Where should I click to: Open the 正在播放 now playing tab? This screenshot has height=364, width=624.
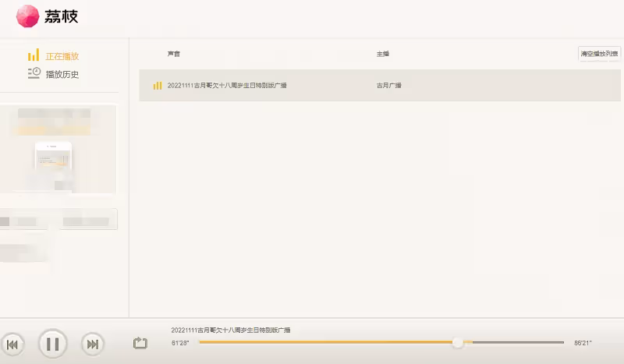pyautogui.click(x=62, y=56)
